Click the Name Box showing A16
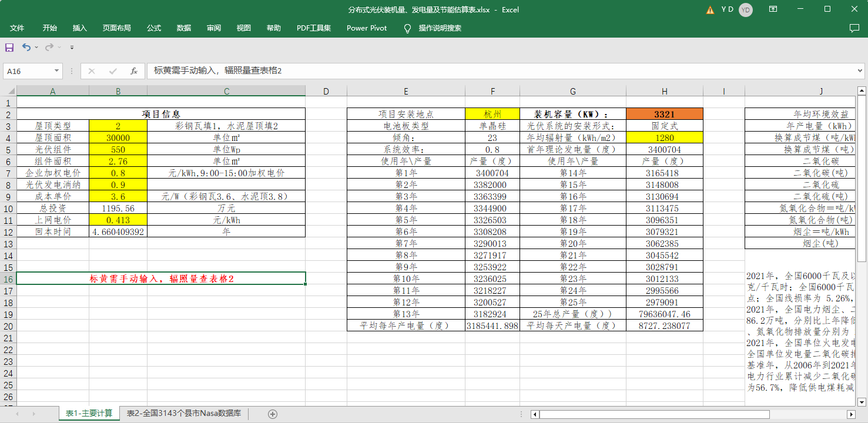Viewport: 868px width, 423px height. (28, 71)
